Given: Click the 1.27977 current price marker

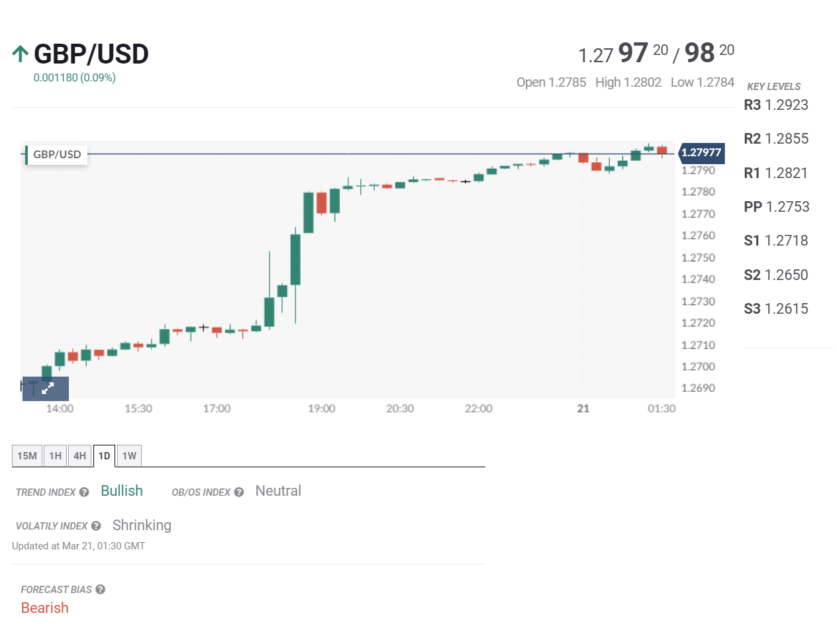Looking at the screenshot, I should [701, 153].
